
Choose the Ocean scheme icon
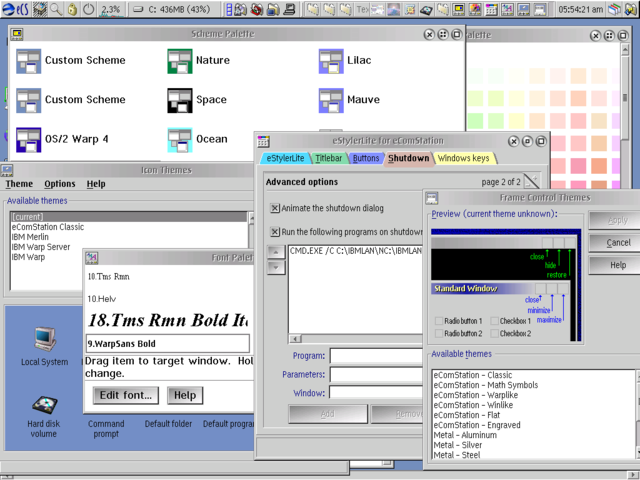coord(180,139)
